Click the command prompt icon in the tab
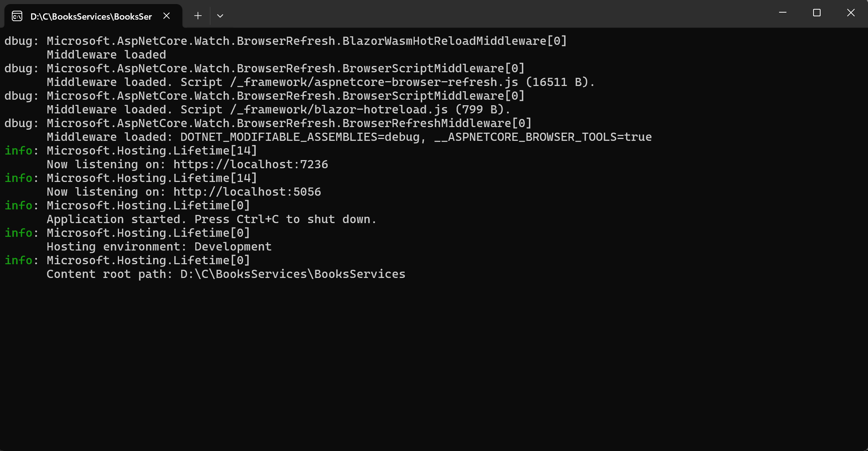 pyautogui.click(x=17, y=16)
